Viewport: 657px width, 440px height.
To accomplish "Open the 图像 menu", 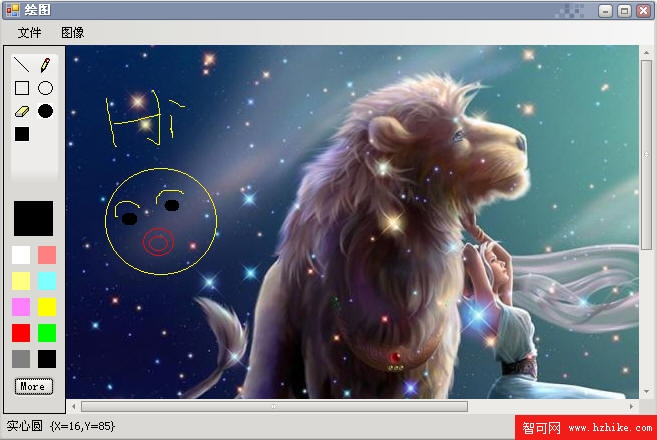I will (x=72, y=32).
